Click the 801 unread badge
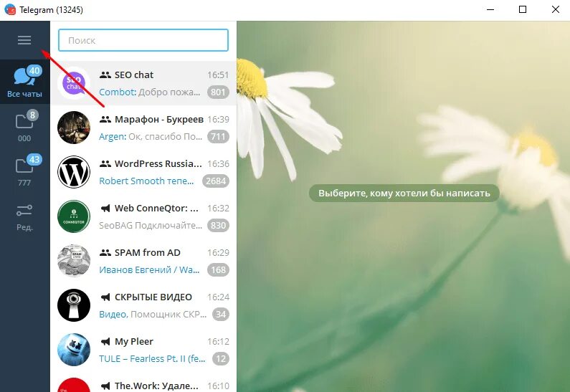 tap(218, 92)
